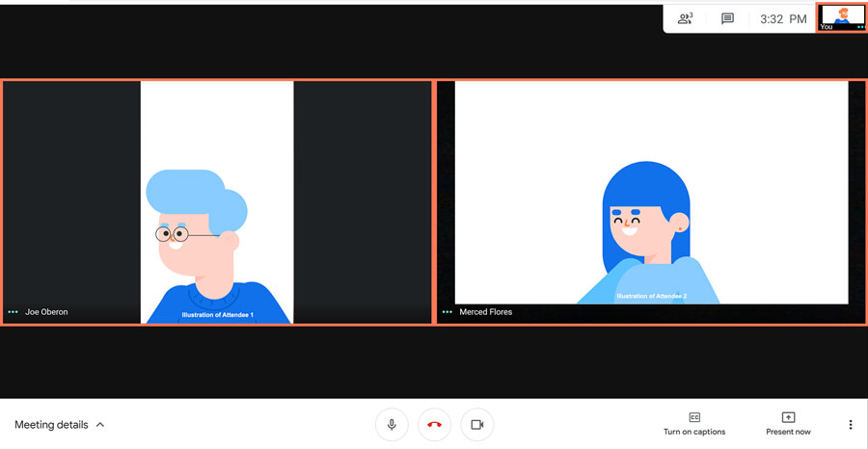Click the Joe Oberon name label
The width and height of the screenshot is (868, 449).
46,312
